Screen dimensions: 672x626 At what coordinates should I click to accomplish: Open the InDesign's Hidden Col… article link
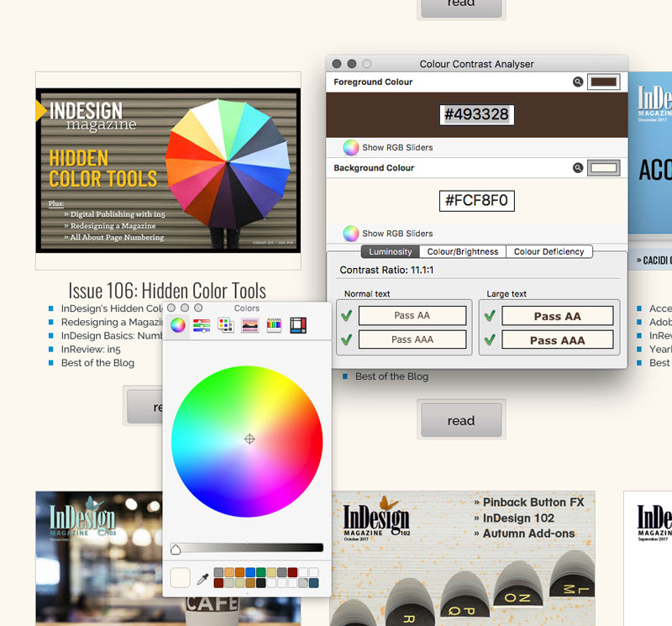tap(112, 308)
